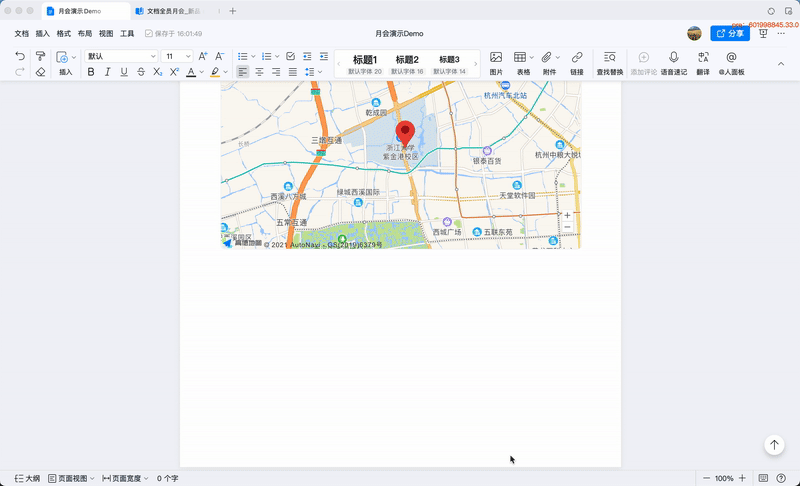Select justified text alignment

pos(293,72)
